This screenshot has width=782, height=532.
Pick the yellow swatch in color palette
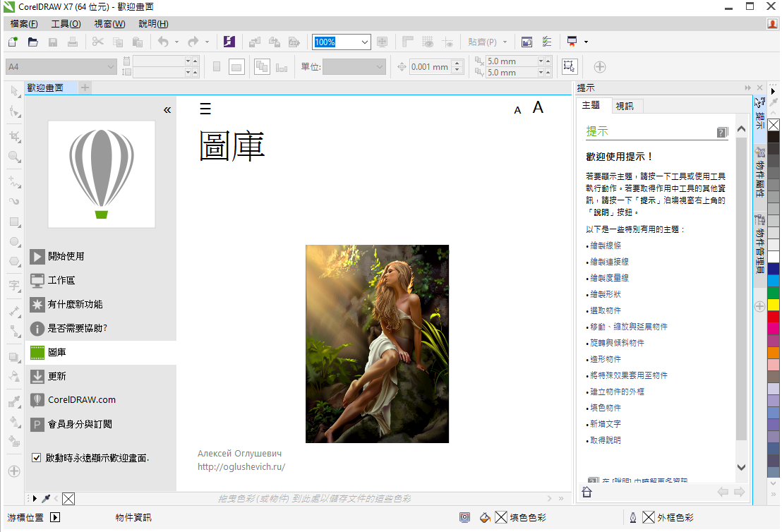(774, 304)
